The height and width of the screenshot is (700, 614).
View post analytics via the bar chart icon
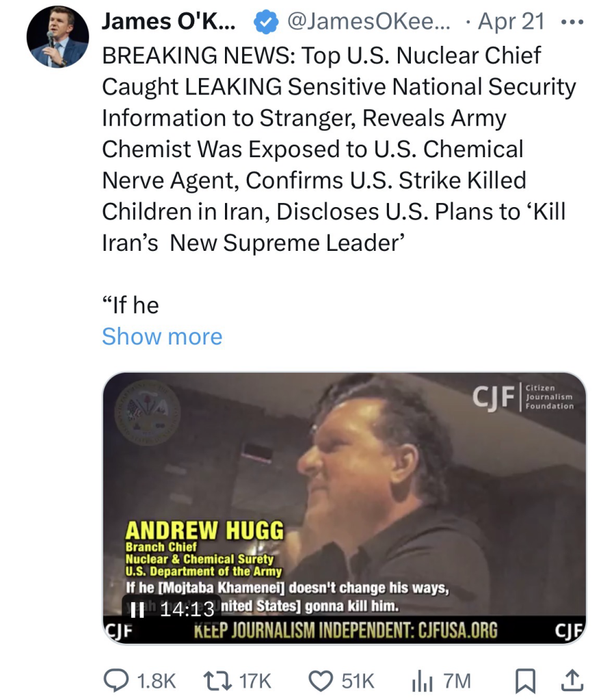tap(421, 679)
